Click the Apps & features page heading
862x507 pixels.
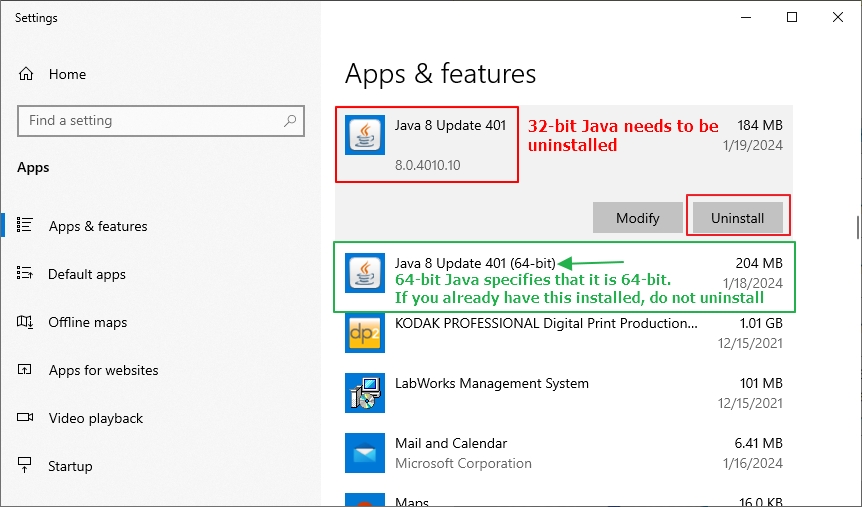pos(440,74)
